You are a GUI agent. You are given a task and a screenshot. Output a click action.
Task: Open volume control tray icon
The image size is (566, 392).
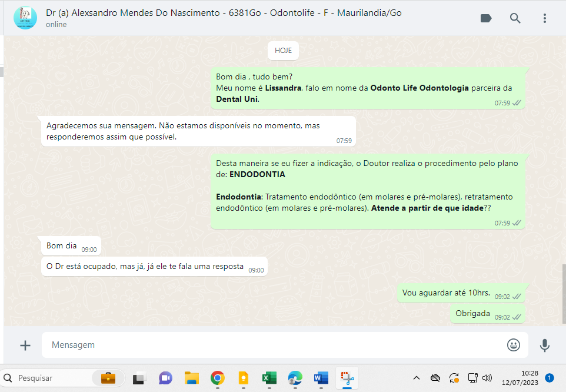(487, 378)
